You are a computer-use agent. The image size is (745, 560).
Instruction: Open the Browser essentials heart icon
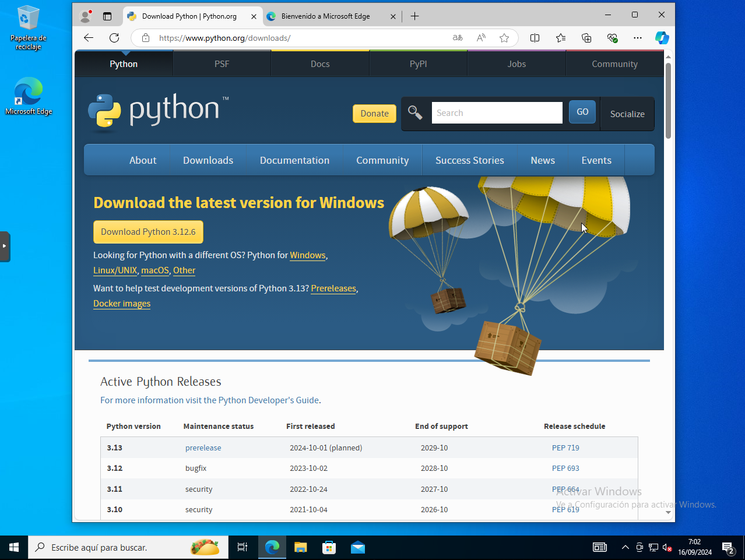coord(612,38)
